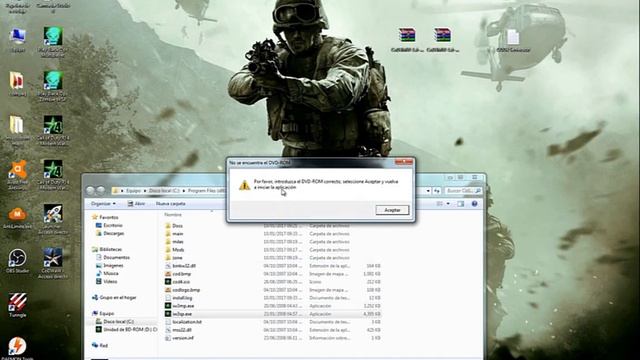This screenshot has height=360, width=640.
Task: Click the change view icon in Explorer toolbar
Action: point(440,204)
